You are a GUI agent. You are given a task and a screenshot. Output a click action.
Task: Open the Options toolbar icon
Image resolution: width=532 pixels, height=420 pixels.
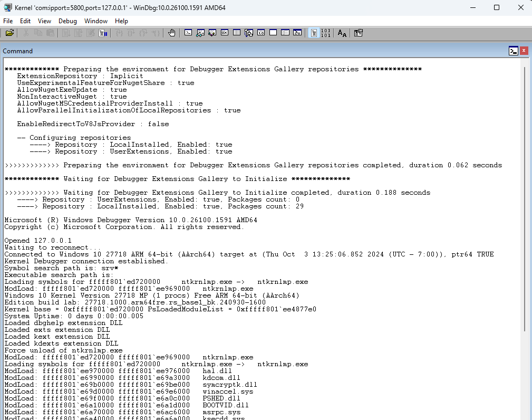pos(359,33)
